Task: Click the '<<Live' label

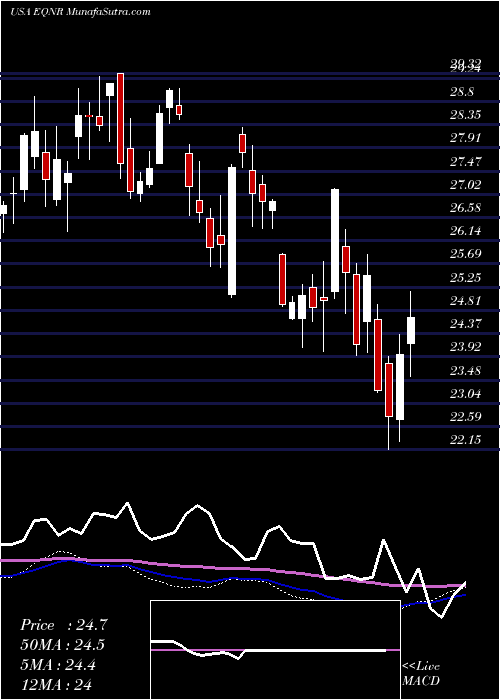Action: click(x=421, y=667)
